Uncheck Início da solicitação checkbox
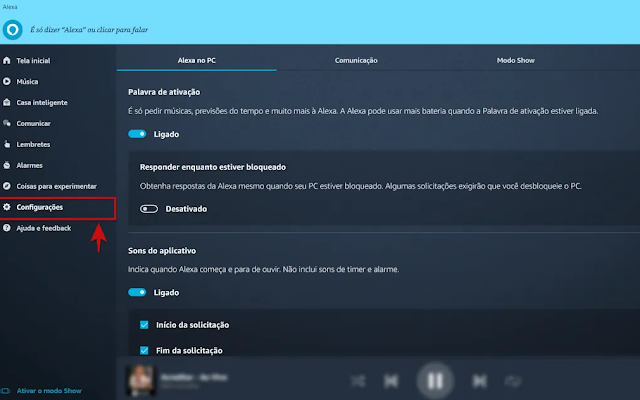Screen dimensions: 640x400 click(x=144, y=324)
